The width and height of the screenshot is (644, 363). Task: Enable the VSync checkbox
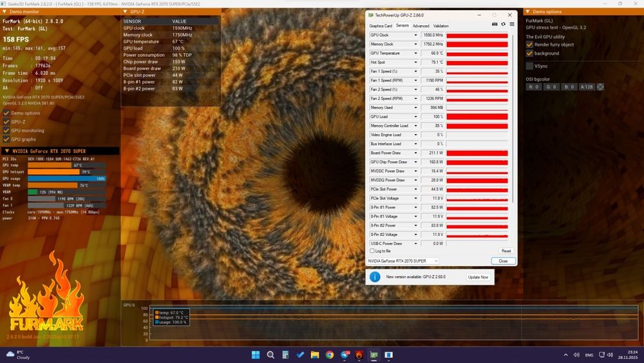tap(529, 66)
